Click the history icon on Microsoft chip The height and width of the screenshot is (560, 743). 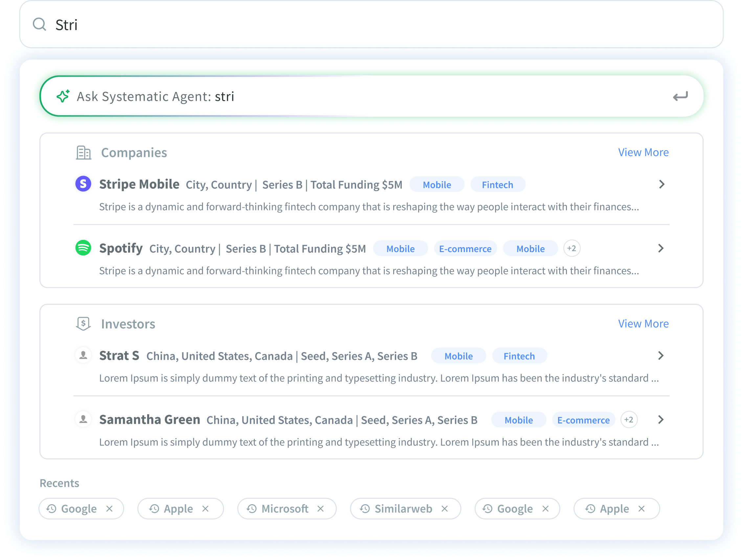(252, 509)
